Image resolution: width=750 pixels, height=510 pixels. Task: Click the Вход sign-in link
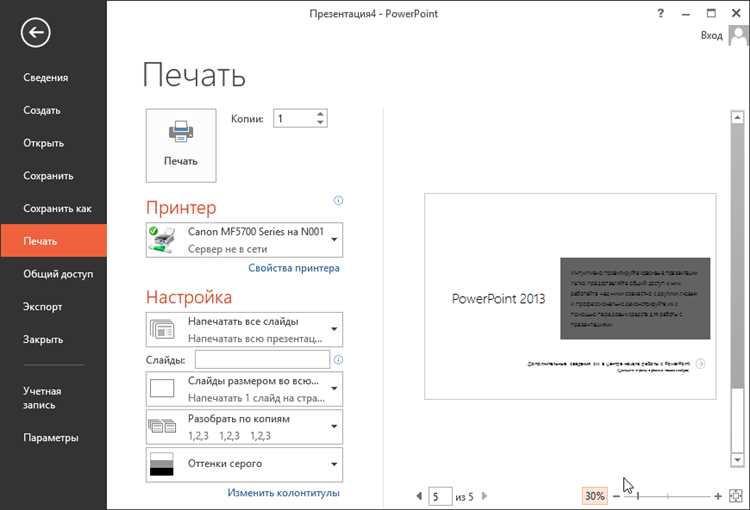point(711,35)
